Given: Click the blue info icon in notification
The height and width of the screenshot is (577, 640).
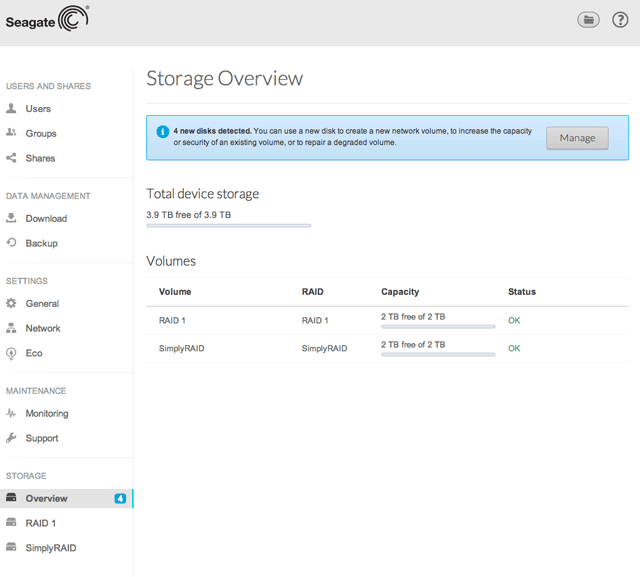Looking at the screenshot, I should point(162,131).
